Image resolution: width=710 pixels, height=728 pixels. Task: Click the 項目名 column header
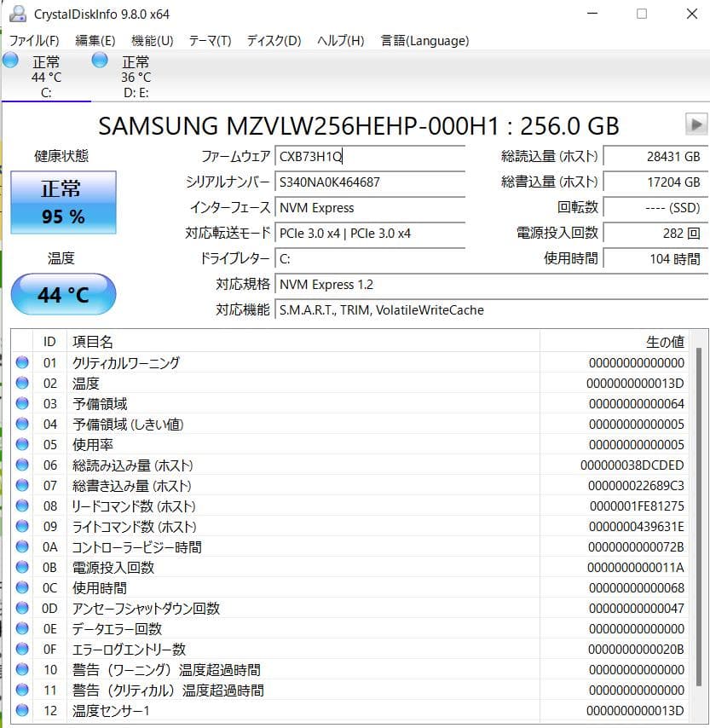pyautogui.click(x=303, y=342)
